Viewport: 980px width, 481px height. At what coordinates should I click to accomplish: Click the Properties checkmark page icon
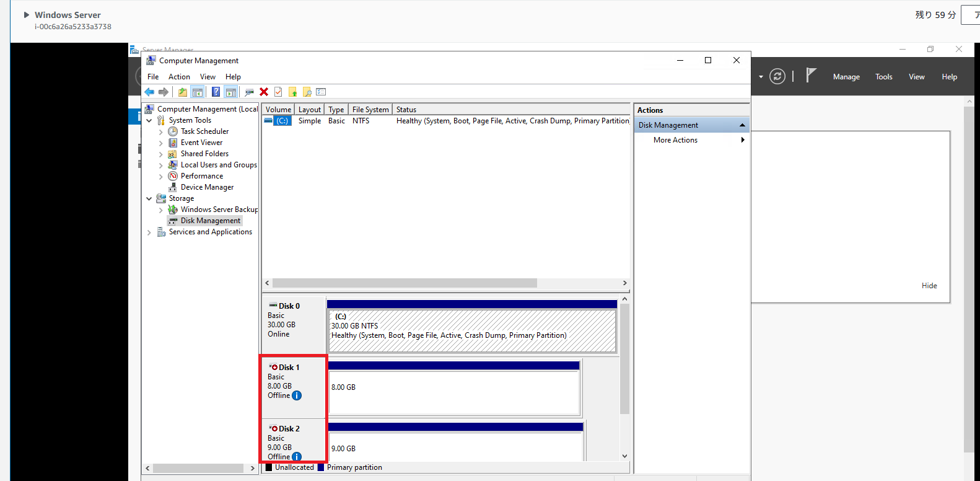coord(278,92)
